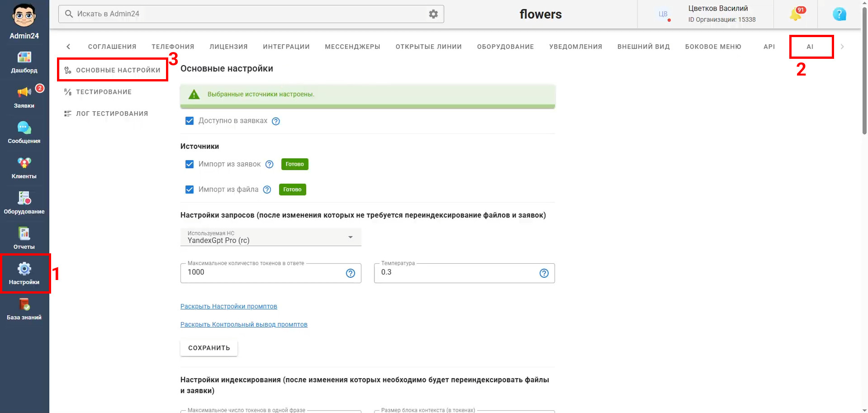Click the ID Организации: 15338 text

click(x=722, y=19)
